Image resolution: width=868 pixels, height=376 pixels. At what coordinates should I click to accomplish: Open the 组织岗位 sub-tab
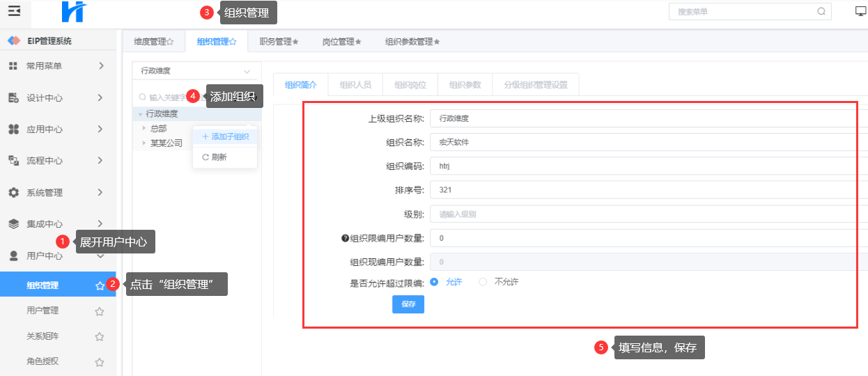[410, 85]
